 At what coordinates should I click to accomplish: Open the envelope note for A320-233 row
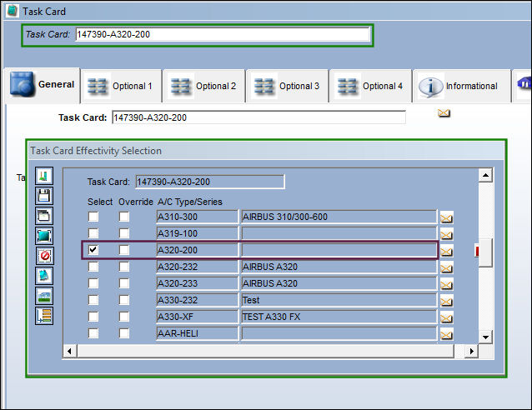coord(446,284)
